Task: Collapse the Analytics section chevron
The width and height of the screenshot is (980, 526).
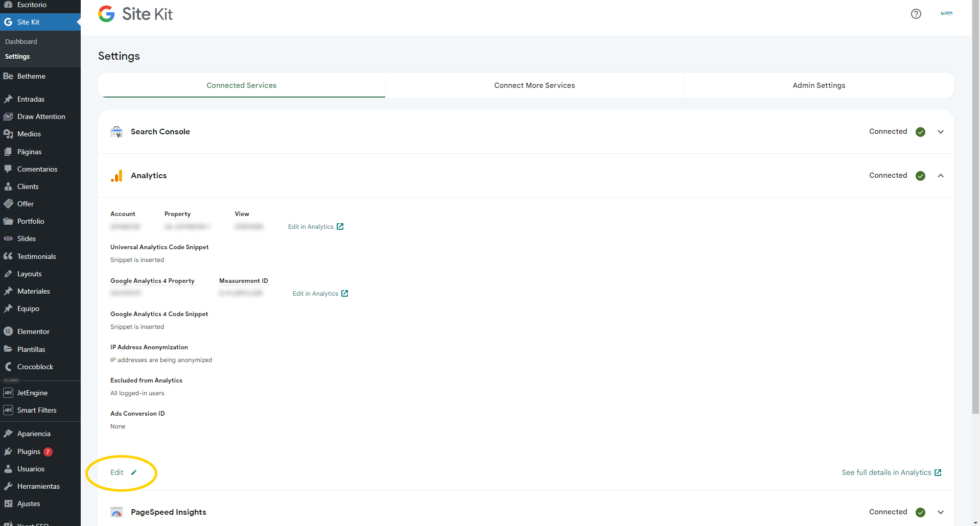Action: pyautogui.click(x=941, y=176)
